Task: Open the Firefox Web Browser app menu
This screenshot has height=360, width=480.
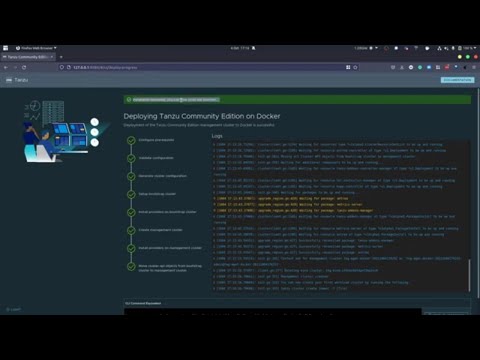Action: pos(36,48)
